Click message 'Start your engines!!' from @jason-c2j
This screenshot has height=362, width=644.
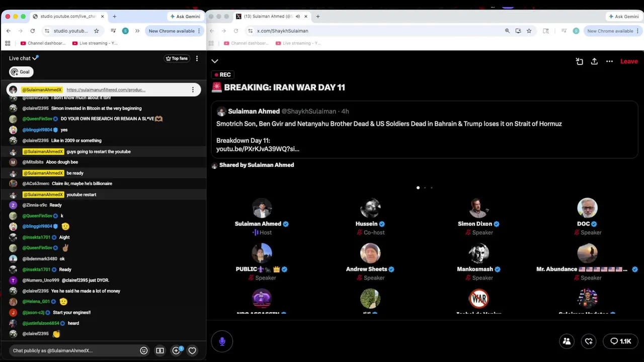point(71,312)
